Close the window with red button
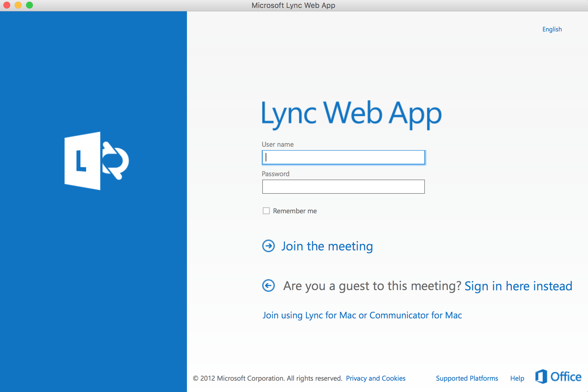588x392 pixels. click(7, 5)
